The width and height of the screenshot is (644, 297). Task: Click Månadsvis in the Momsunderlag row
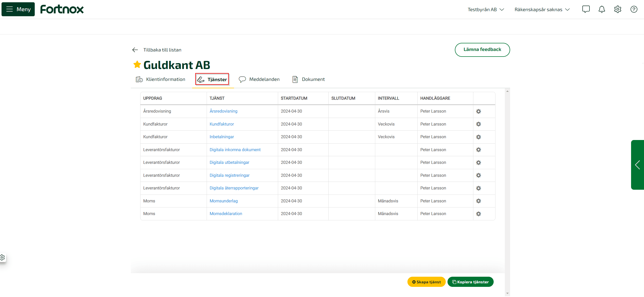point(388,201)
